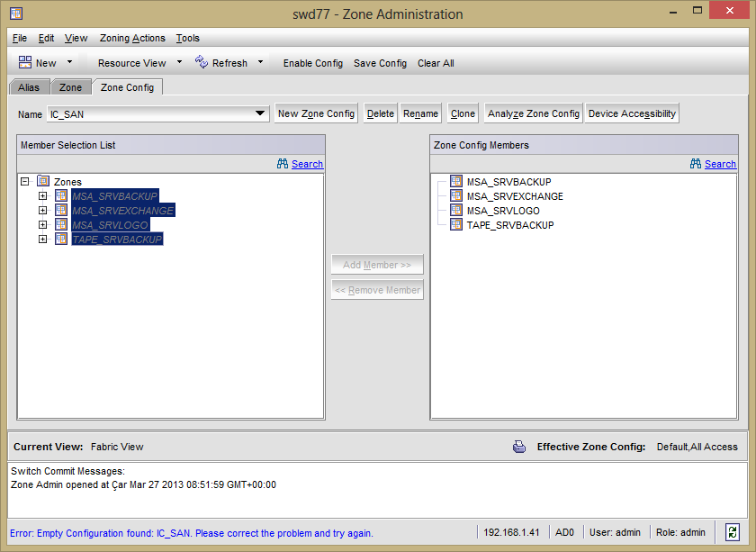Click the 192.168.1.41 status bar entry
The height and width of the screenshot is (552, 756).
point(511,532)
